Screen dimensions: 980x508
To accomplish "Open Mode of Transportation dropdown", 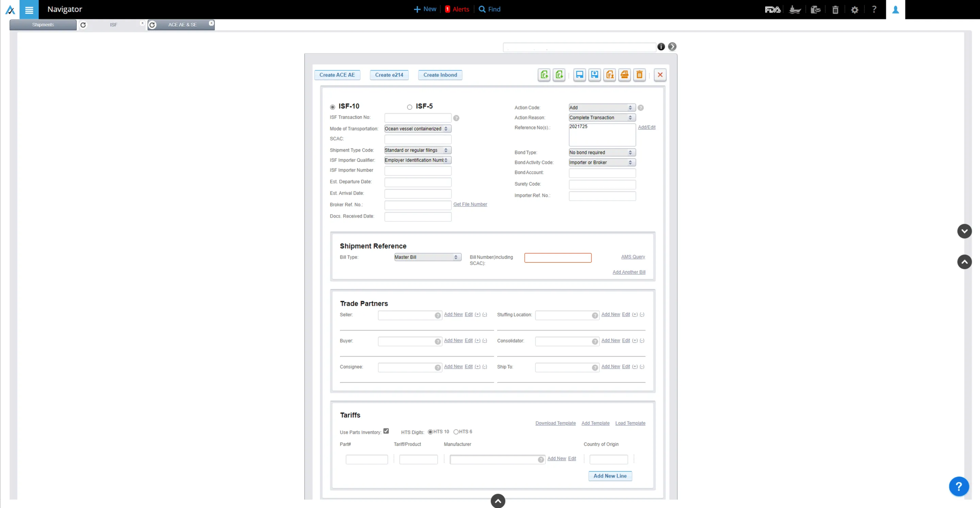I will point(417,129).
